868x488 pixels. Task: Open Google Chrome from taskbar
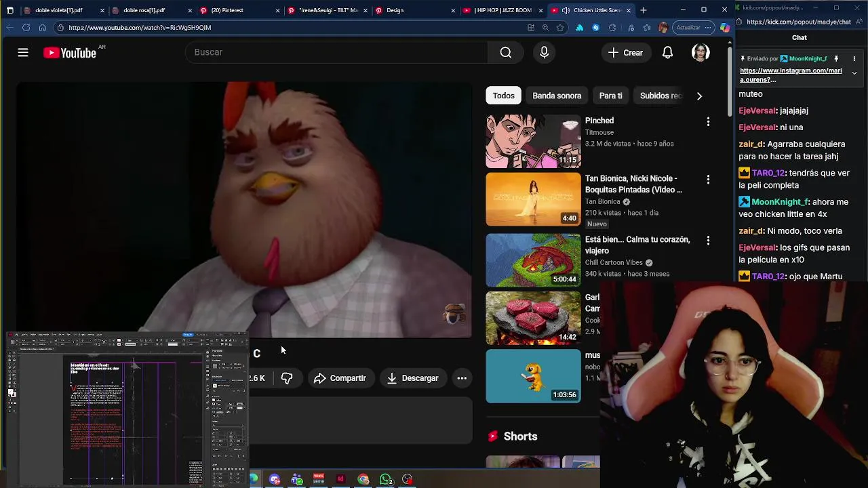coord(363,479)
